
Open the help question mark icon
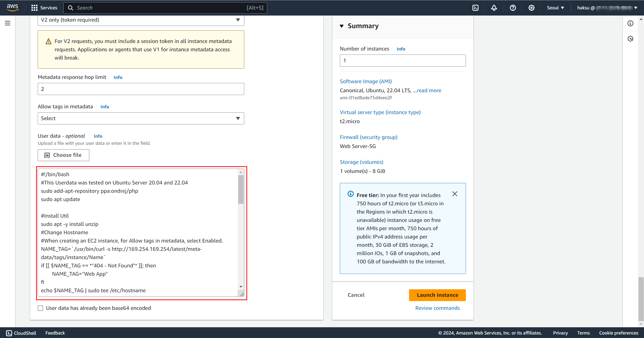coord(513,8)
